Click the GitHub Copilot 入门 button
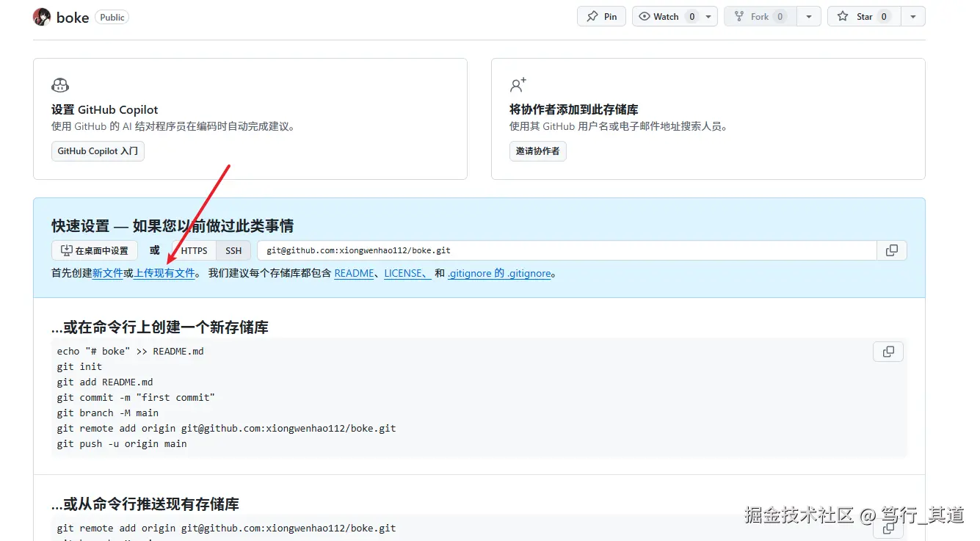The height and width of the screenshot is (541, 980). 98,151
